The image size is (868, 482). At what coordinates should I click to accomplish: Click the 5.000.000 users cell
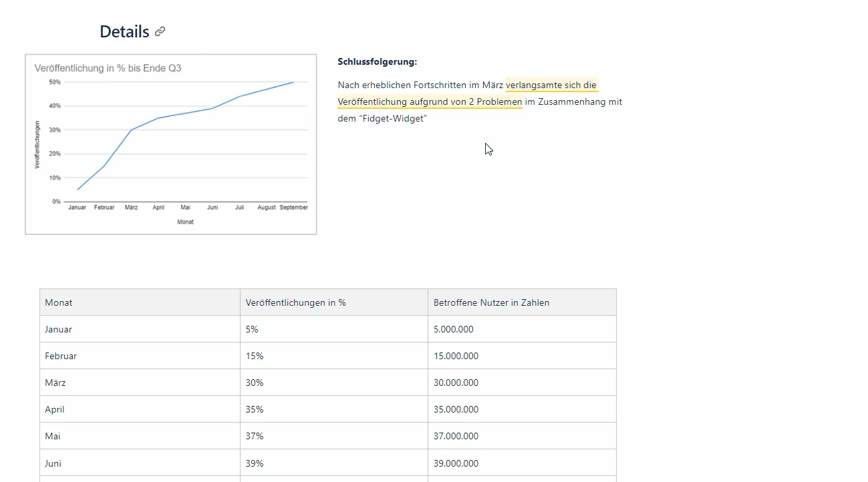pyautogui.click(x=522, y=329)
